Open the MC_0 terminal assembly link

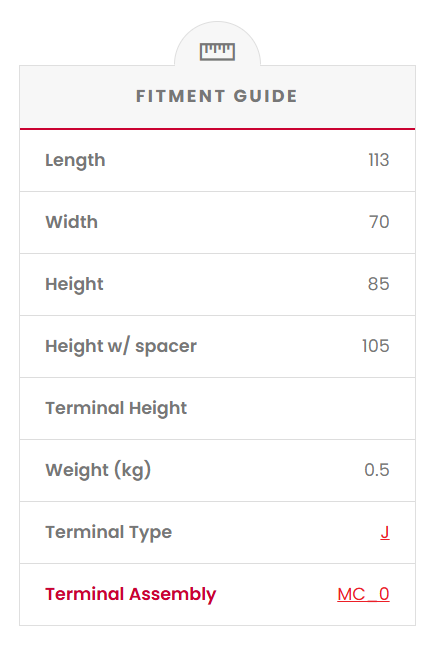[x=363, y=594]
